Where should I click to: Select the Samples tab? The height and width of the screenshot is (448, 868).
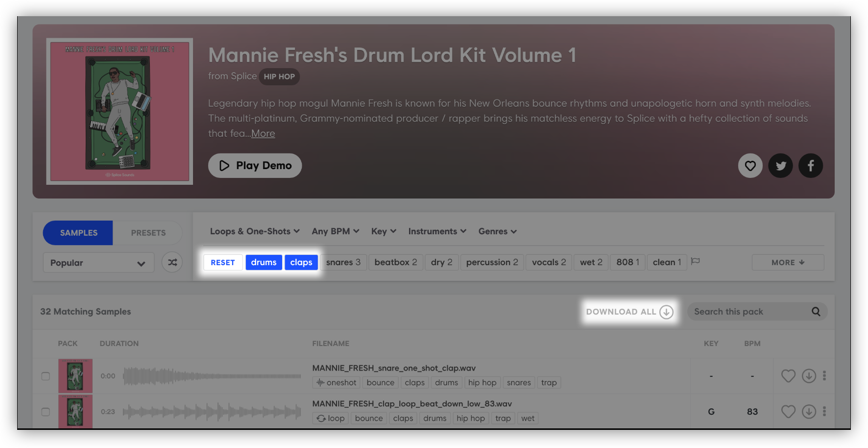(x=78, y=233)
